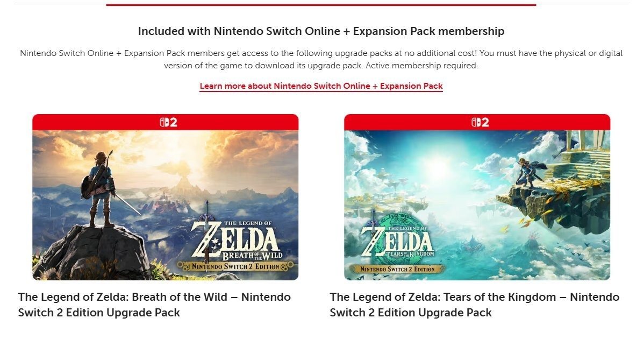The width and height of the screenshot is (644, 339).
Task: Click the Switch 2 logo above Tears of the Kingdom
Action: 480,122
